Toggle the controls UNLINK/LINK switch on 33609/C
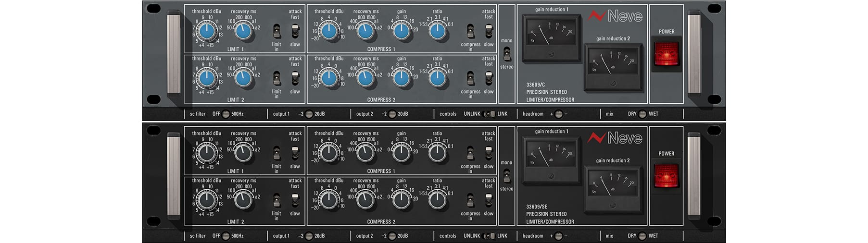The image size is (868, 243). point(489,114)
